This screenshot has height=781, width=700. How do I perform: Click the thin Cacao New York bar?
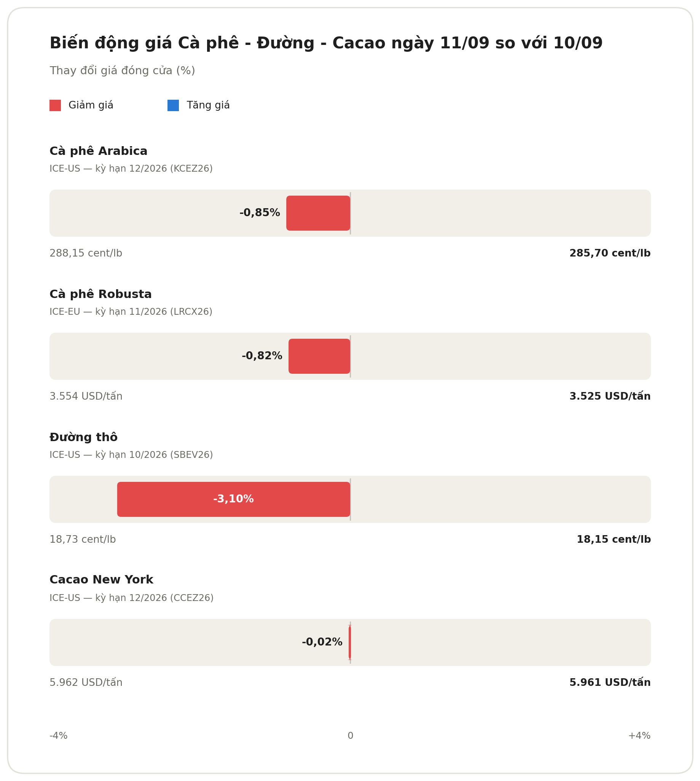[x=349, y=642]
